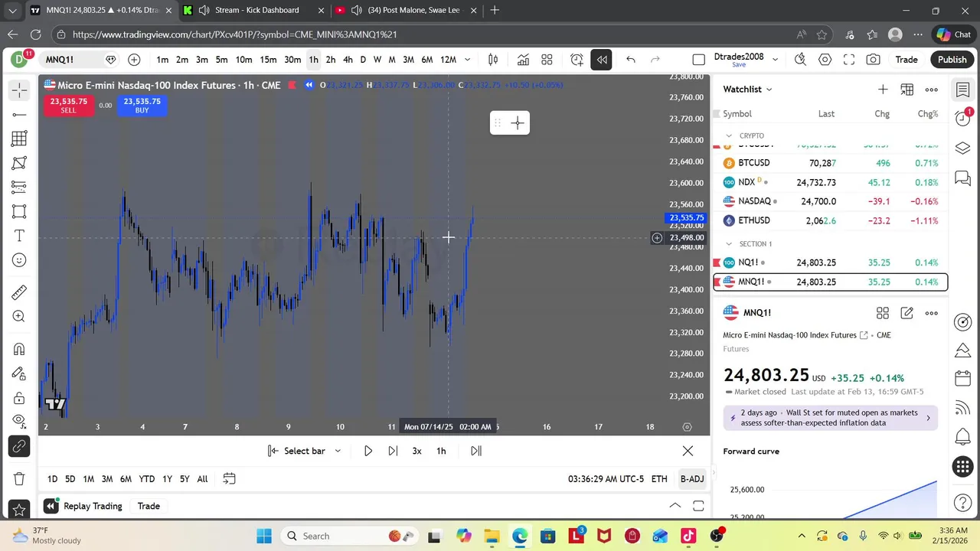This screenshot has width=980, height=551.
Task: Choose the YTD date range
Action: click(147, 479)
